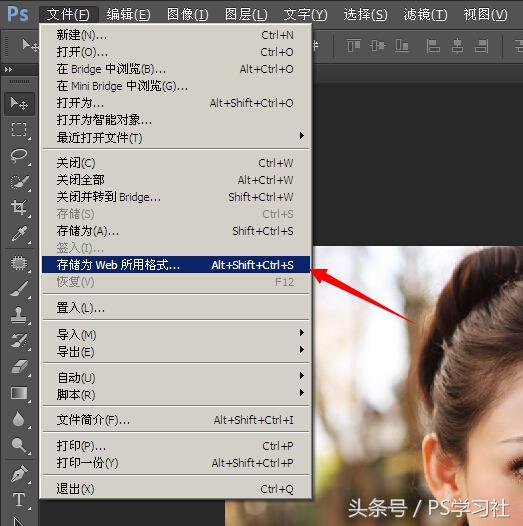523x526 pixels.
Task: Select the Quick Selection tool
Action: (x=19, y=182)
